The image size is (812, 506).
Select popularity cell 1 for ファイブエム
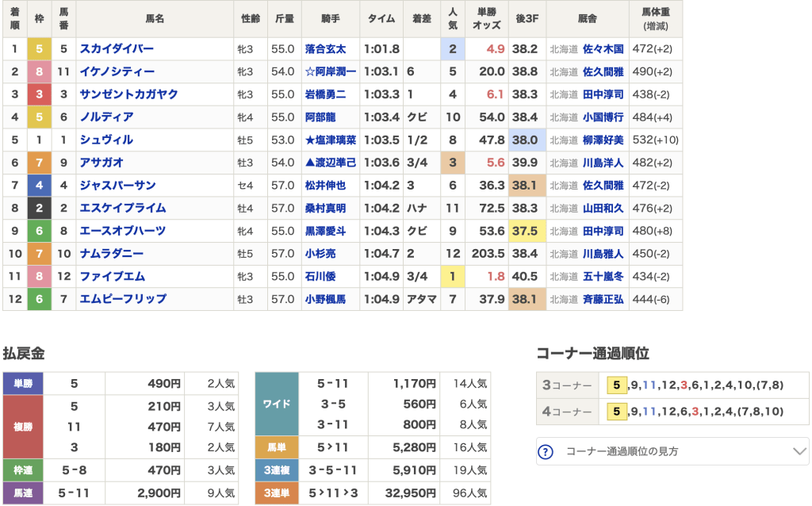[x=453, y=277]
